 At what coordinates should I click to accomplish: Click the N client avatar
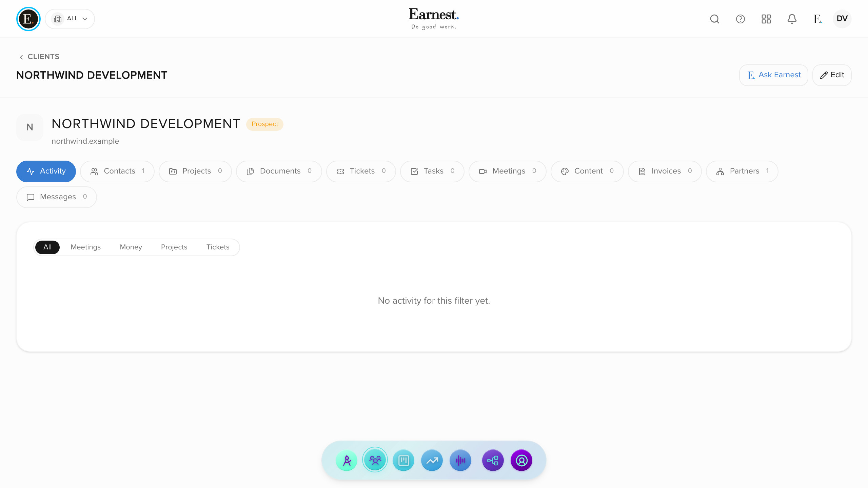pyautogui.click(x=30, y=127)
